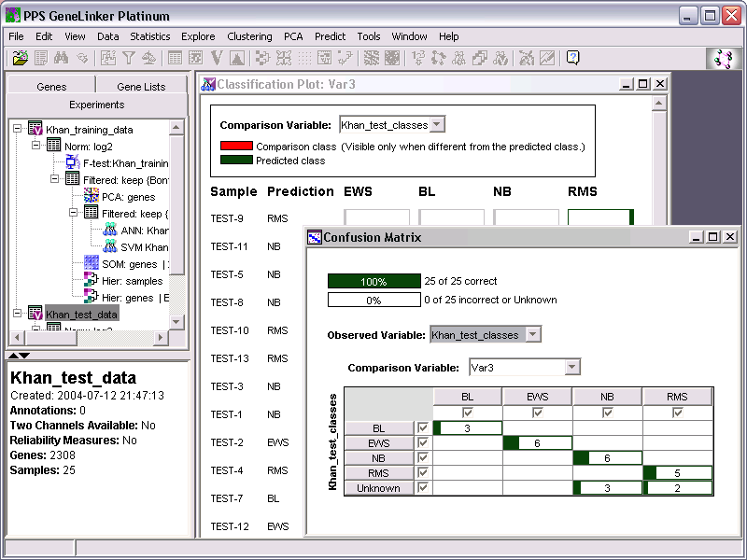Collapse the Khan_test_data tree node
The image size is (747, 560).
point(17,313)
